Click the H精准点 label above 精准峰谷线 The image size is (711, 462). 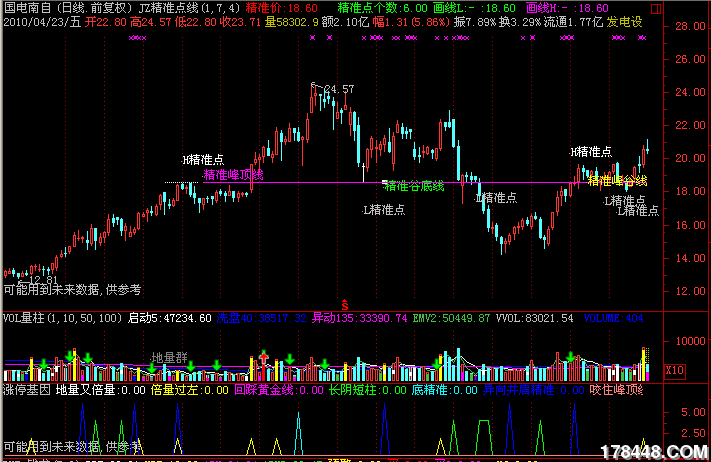591,152
